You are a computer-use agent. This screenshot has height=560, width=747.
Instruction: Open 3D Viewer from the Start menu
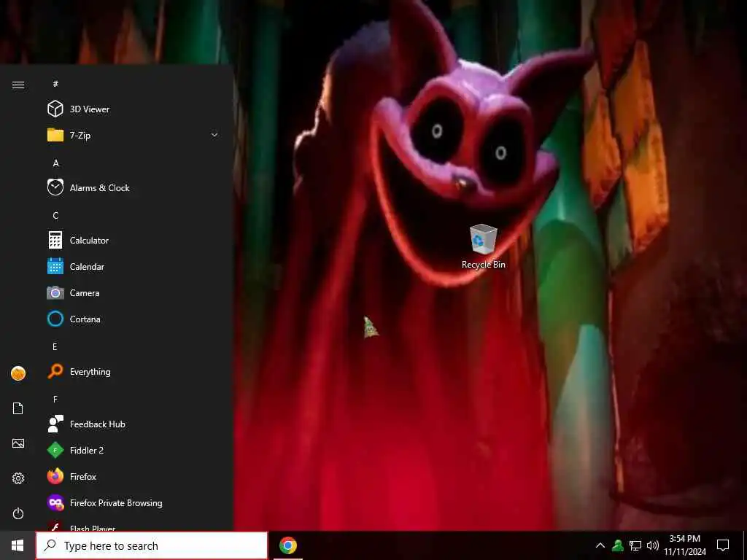(134, 109)
